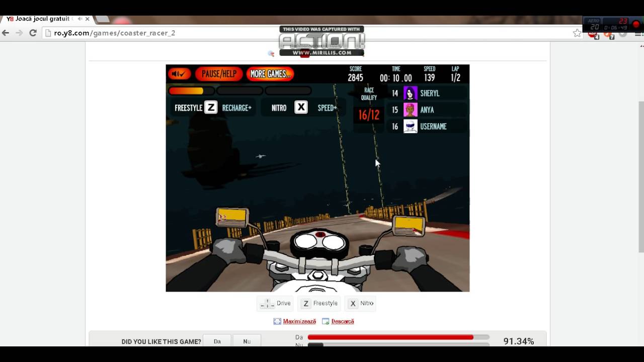
Task: Vote Nu for disliking this game
Action: (247, 341)
